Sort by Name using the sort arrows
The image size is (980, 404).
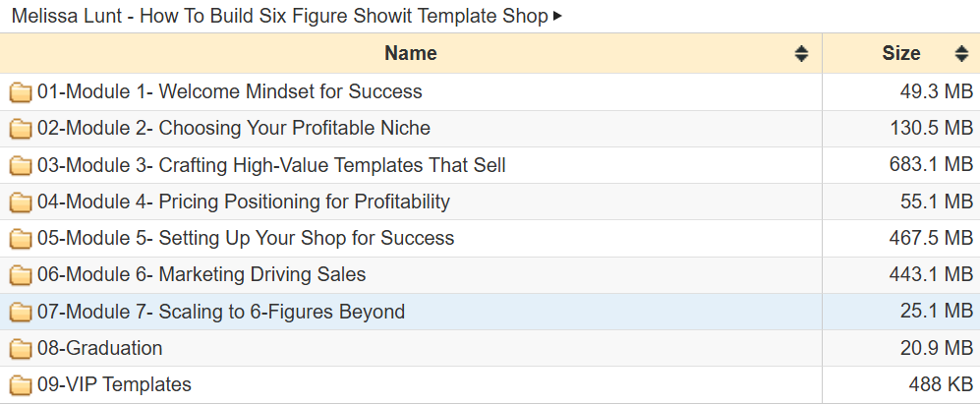[801, 54]
